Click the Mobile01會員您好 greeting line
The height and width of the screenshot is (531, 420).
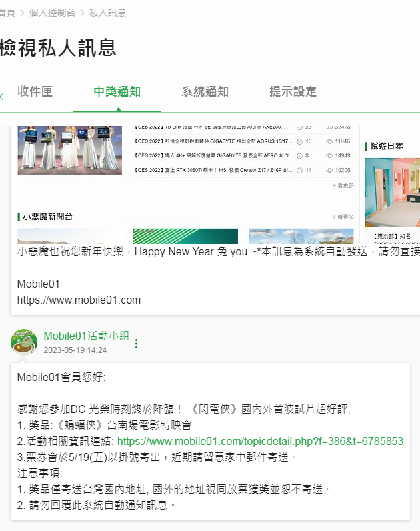[61, 377]
